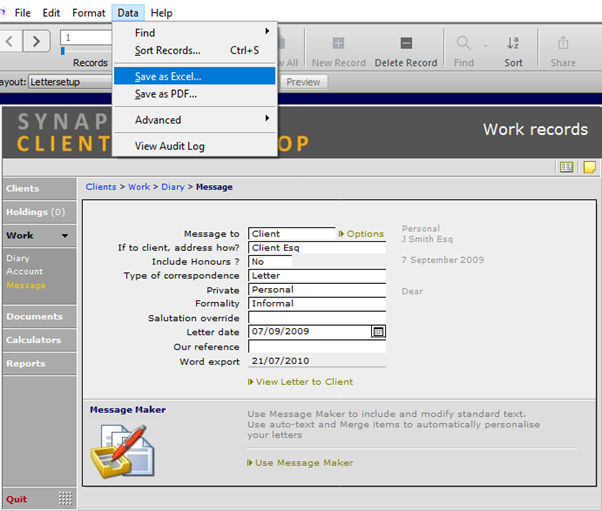Image resolution: width=602 pixels, height=511 pixels.
Task: Open the Help menu
Action: (x=161, y=13)
